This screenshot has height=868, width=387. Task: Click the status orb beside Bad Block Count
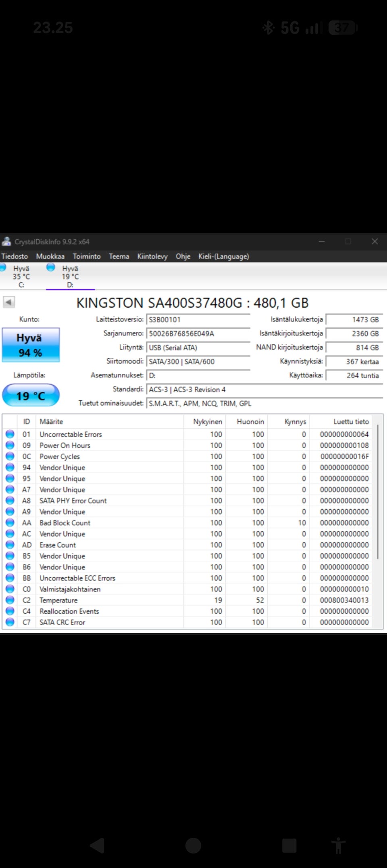coord(10,523)
